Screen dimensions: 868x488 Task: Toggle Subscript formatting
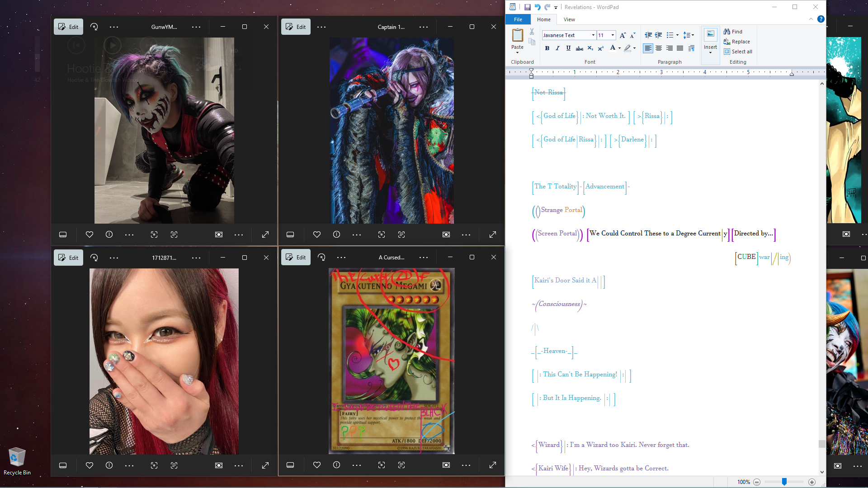[590, 48]
